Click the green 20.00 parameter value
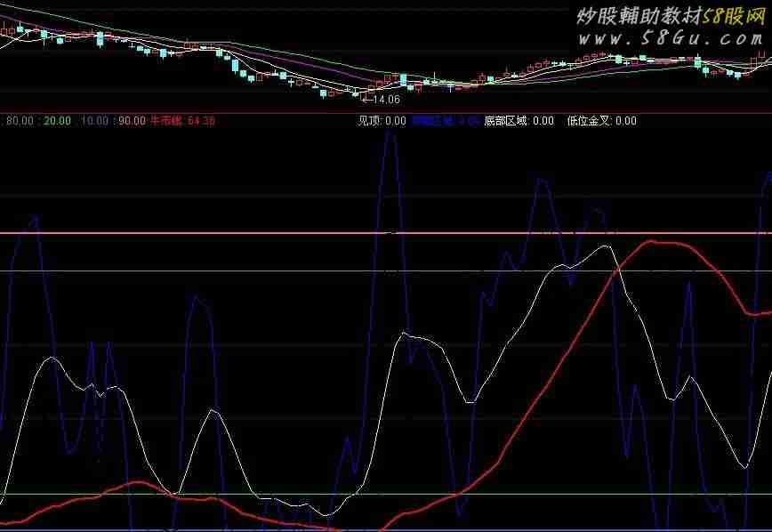 tap(57, 121)
